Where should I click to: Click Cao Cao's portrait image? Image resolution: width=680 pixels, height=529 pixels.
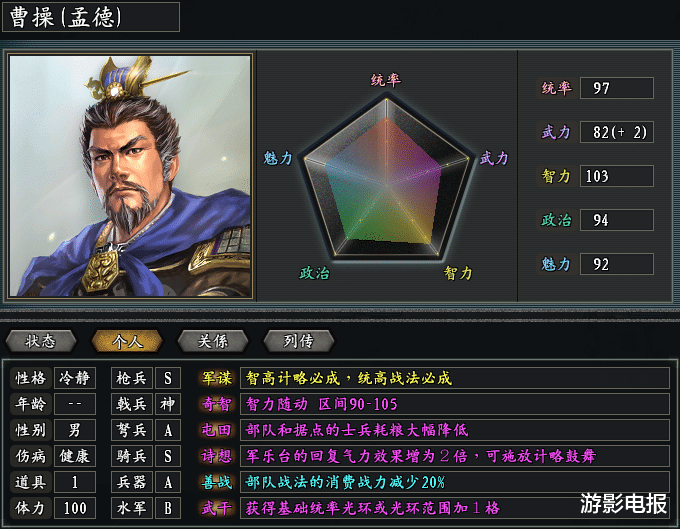coord(130,176)
